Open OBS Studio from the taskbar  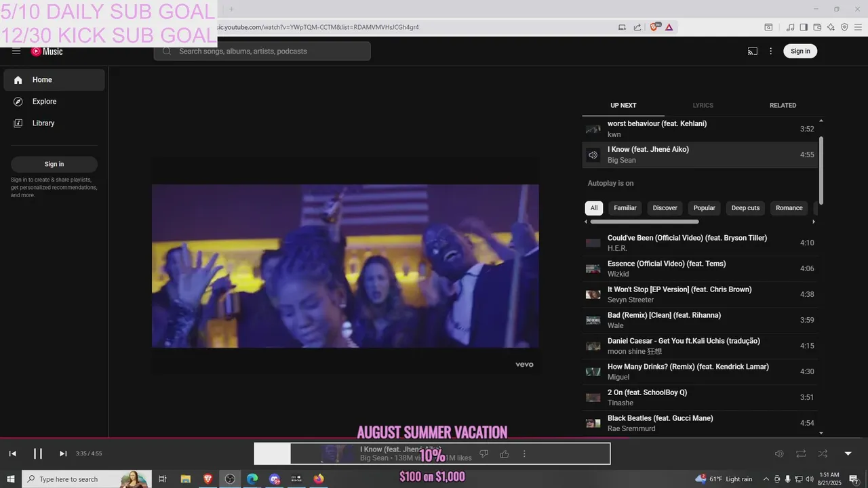pyautogui.click(x=230, y=479)
